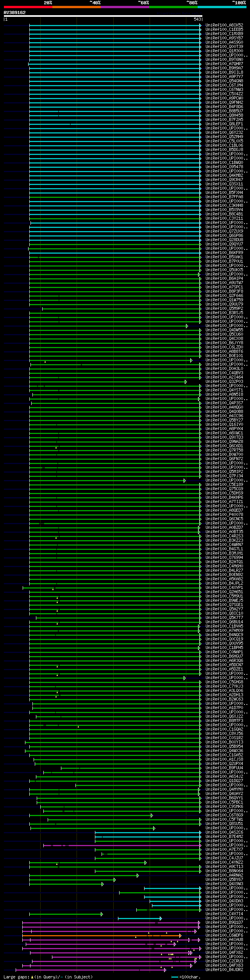The width and height of the screenshot is (250, 980).
Task: Select hit label UniRef100_C5E189
Action: click(x=224, y=484)
